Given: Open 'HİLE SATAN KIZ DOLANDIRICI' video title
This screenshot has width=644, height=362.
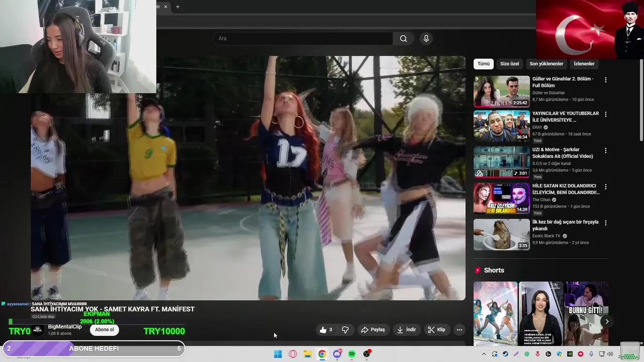Looking at the screenshot, I should [x=566, y=189].
